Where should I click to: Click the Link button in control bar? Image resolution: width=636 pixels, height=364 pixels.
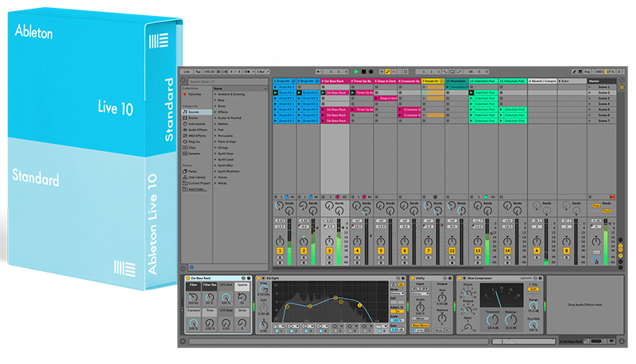(x=187, y=72)
